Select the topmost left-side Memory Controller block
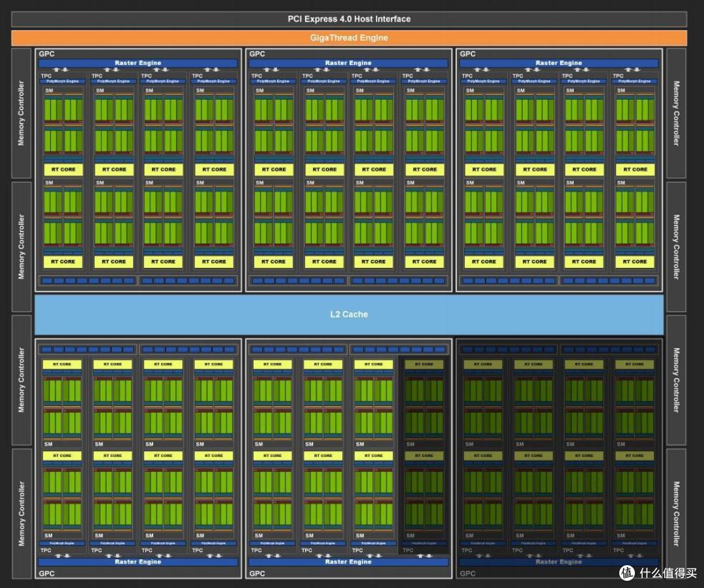Viewport: 704px width, 588px height. pos(21,113)
